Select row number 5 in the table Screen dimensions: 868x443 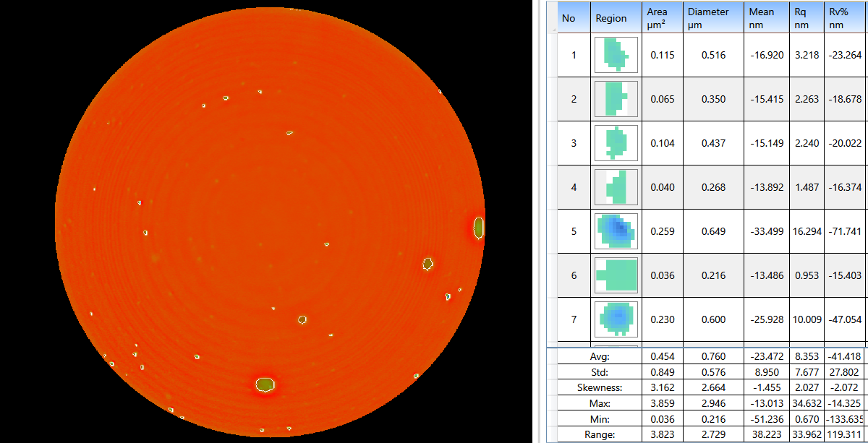[574, 231]
